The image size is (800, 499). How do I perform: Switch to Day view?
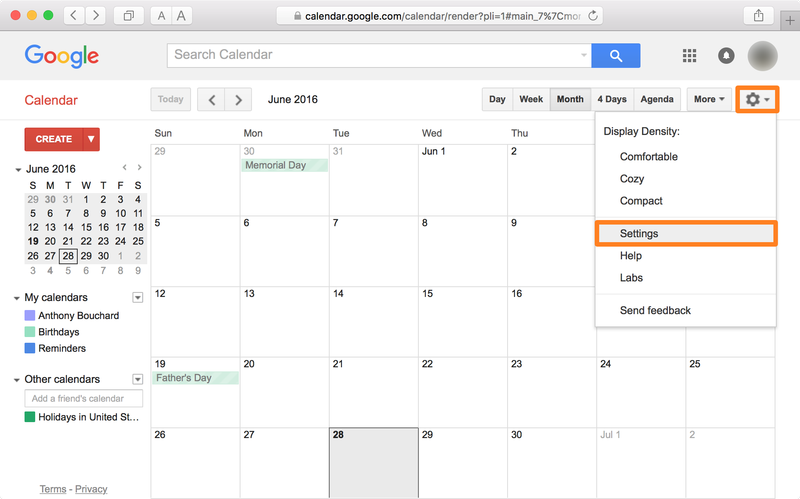497,99
